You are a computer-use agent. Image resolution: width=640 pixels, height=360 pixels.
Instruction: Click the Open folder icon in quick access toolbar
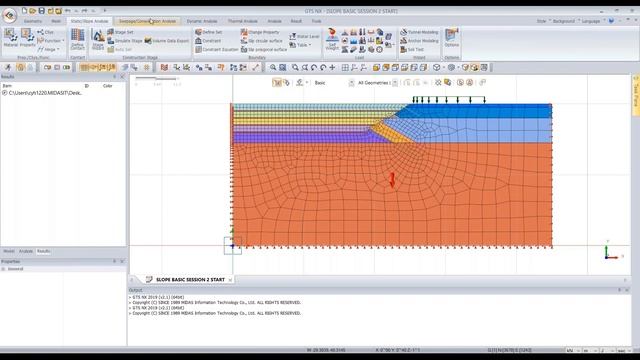[x=33, y=11]
